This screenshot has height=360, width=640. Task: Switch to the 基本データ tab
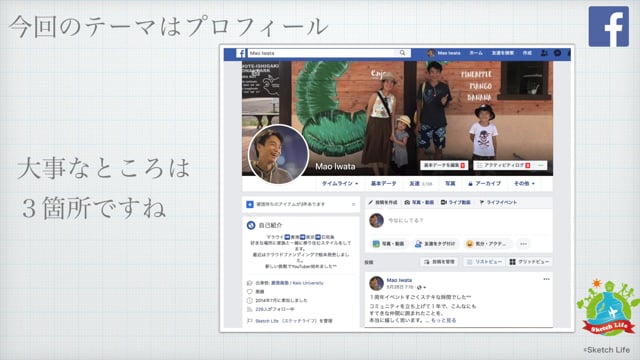383,184
